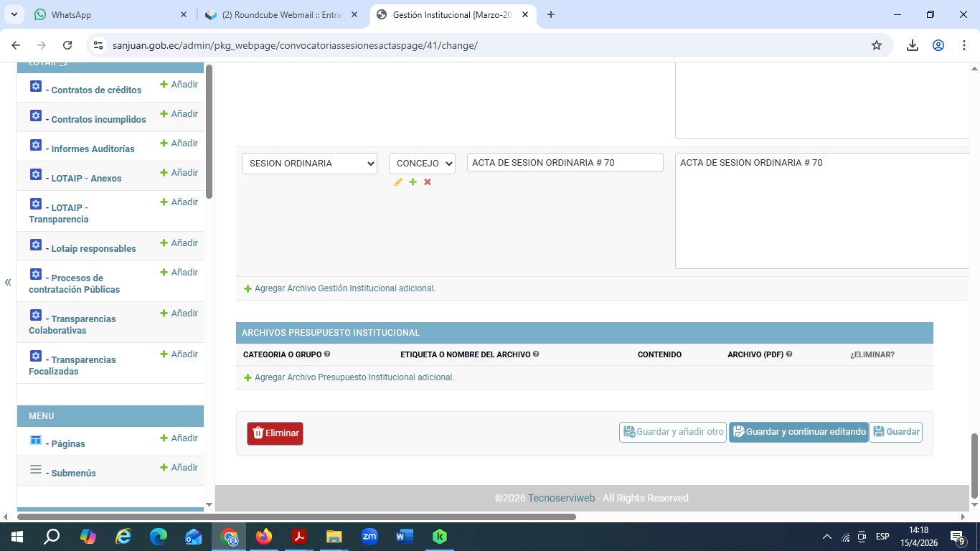
Task: Click the red X delete icon under CONCEJO
Action: click(428, 182)
